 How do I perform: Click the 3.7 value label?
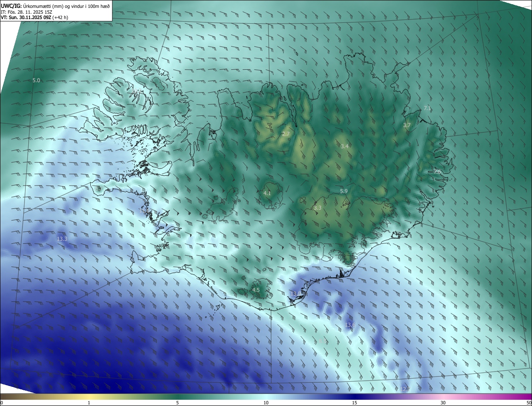click(x=407, y=125)
